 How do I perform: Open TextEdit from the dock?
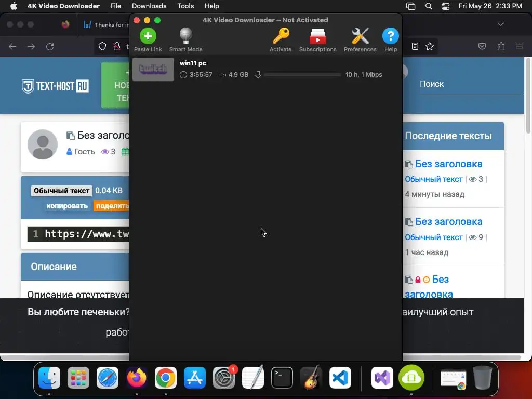(253, 378)
